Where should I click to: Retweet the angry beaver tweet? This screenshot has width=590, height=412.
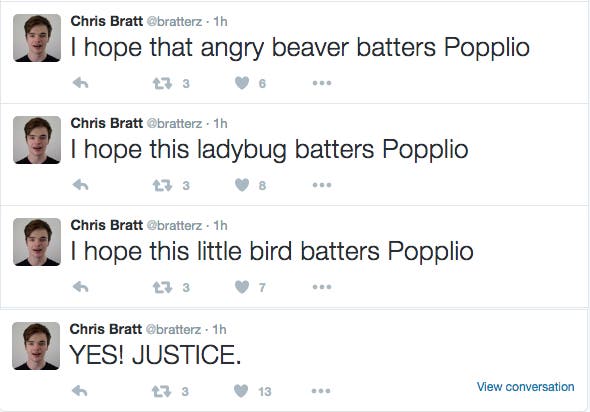[x=162, y=83]
